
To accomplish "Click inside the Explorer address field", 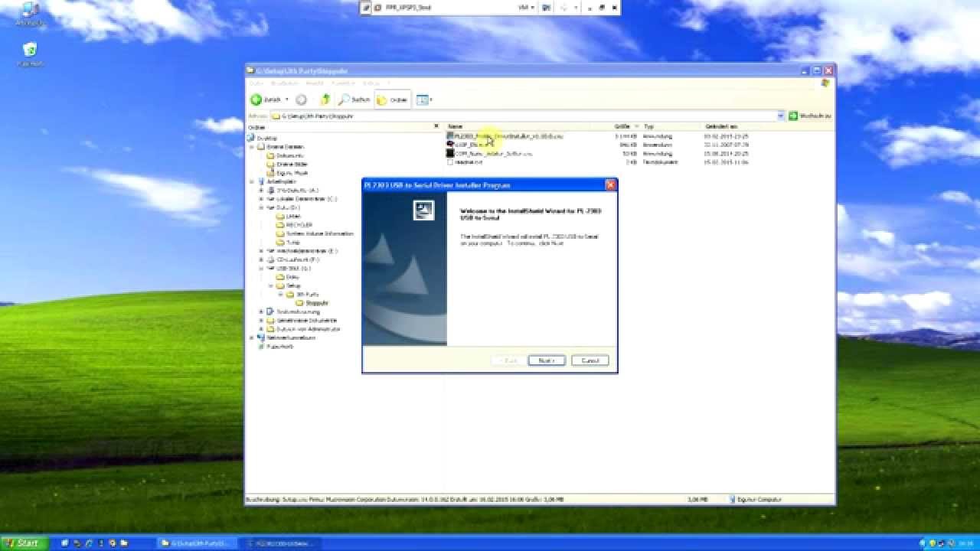I will [x=524, y=116].
